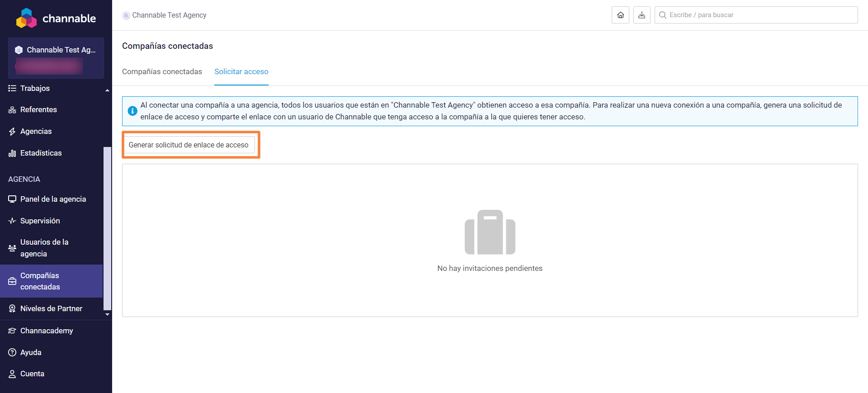Click the blue info icon in banner
868x393 pixels.
point(132,111)
